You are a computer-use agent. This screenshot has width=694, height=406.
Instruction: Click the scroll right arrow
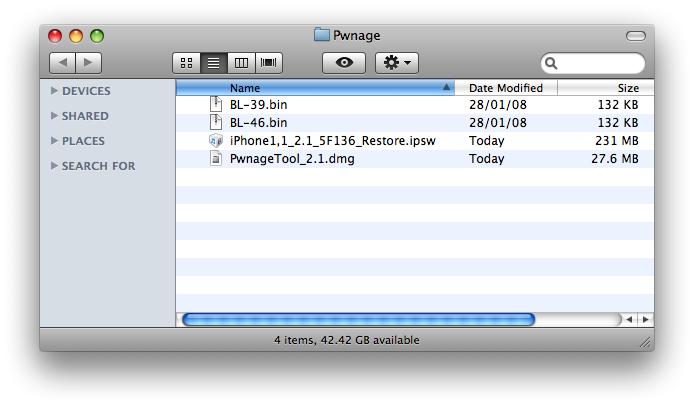645,319
